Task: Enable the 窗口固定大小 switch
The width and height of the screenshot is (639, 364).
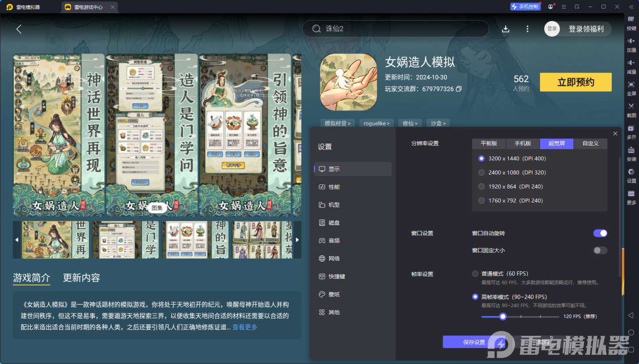Action: click(x=600, y=250)
